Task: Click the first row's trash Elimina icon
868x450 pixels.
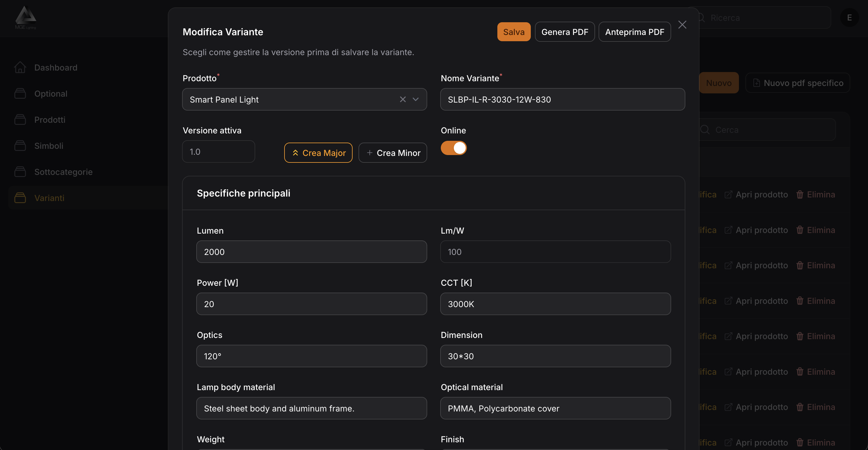Action: (x=800, y=195)
